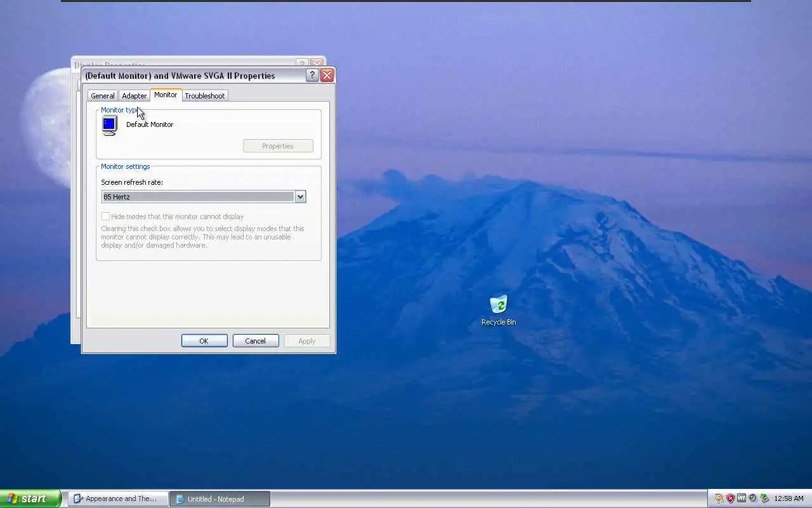Switch to the Adapter tab
This screenshot has height=508, width=812.
(x=134, y=96)
